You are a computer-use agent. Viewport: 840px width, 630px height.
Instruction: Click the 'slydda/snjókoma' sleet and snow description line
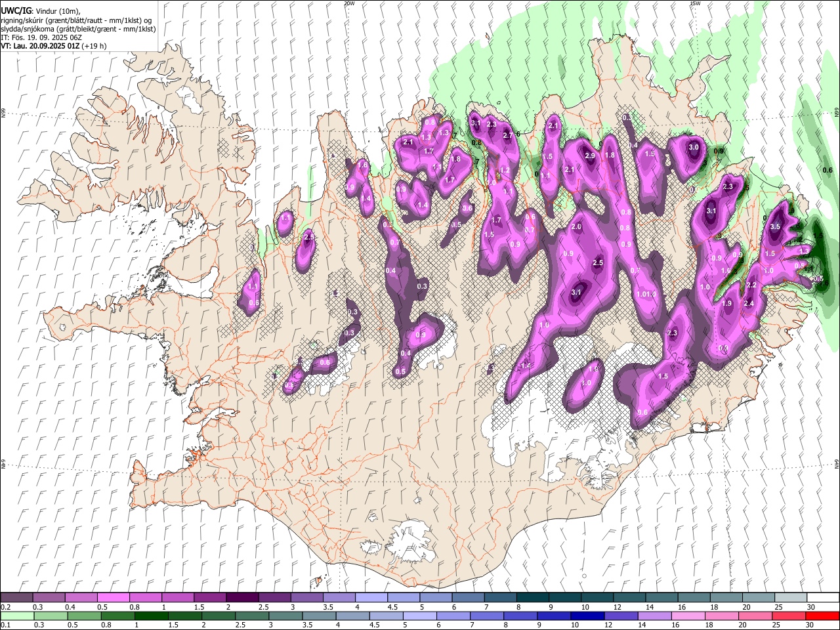(x=77, y=29)
